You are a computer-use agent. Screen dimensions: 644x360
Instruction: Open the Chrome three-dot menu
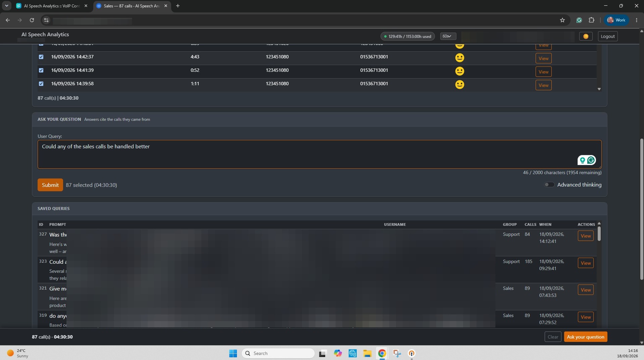tap(636, 20)
